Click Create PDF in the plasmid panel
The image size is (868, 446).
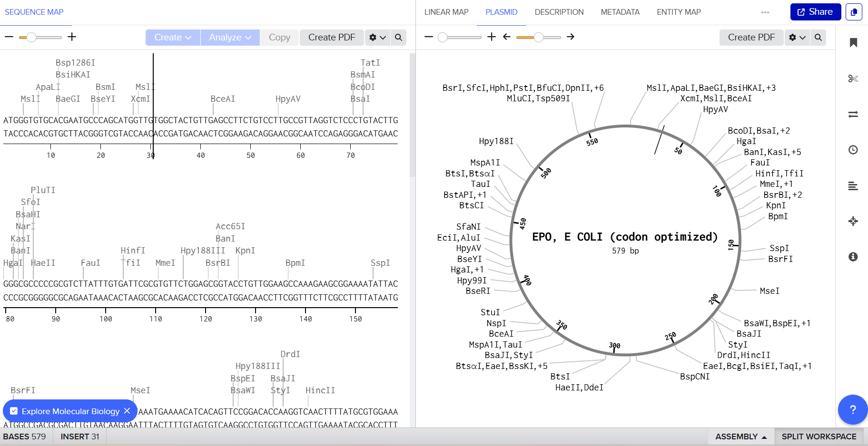(x=751, y=37)
